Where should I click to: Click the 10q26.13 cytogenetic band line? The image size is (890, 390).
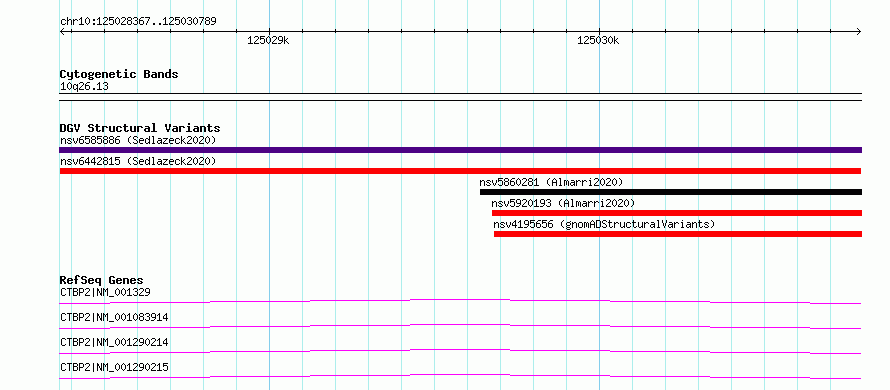(460, 97)
